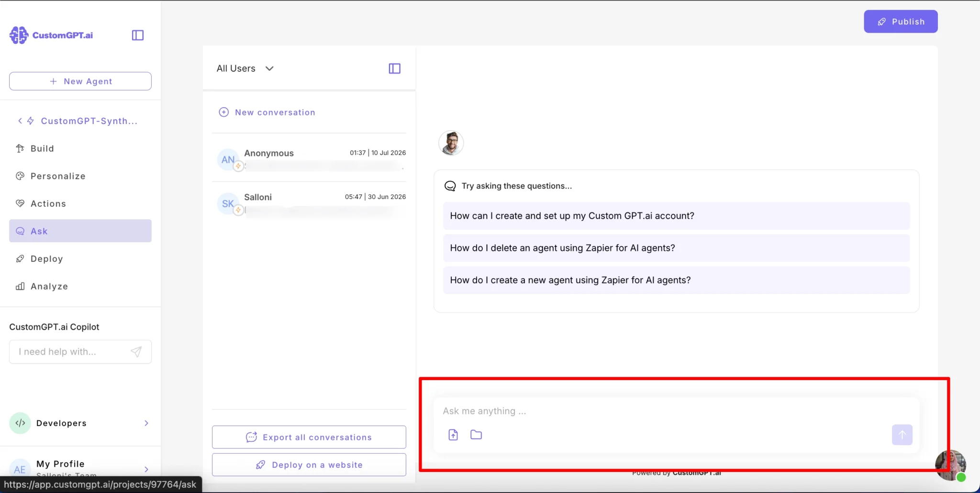Click the plus circle icon for new conversation
Screen dimensions: 980x493
223,112
